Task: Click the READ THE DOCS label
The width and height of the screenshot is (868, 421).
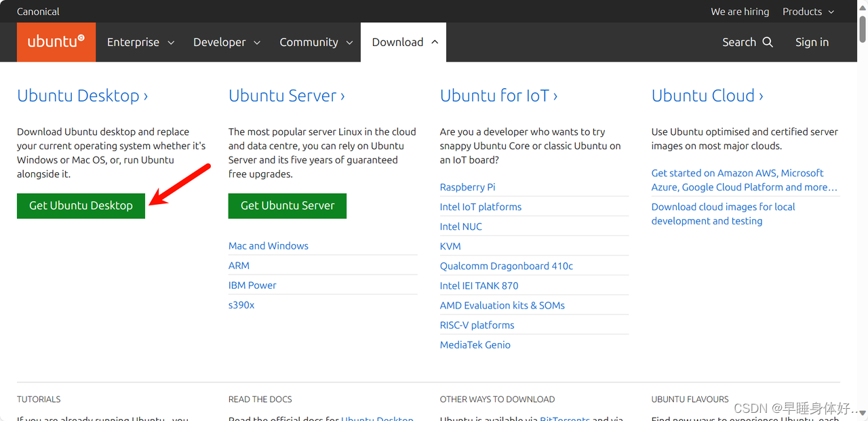Action: point(260,399)
